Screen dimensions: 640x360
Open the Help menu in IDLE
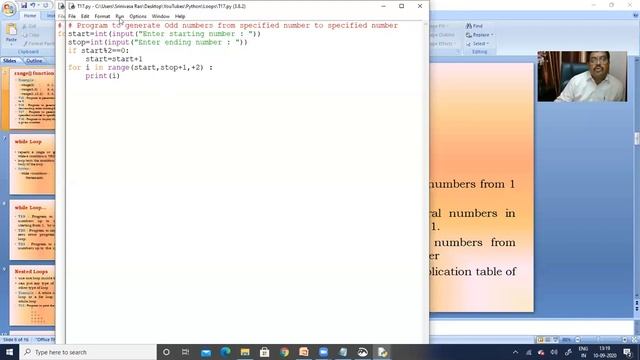pyautogui.click(x=180, y=16)
